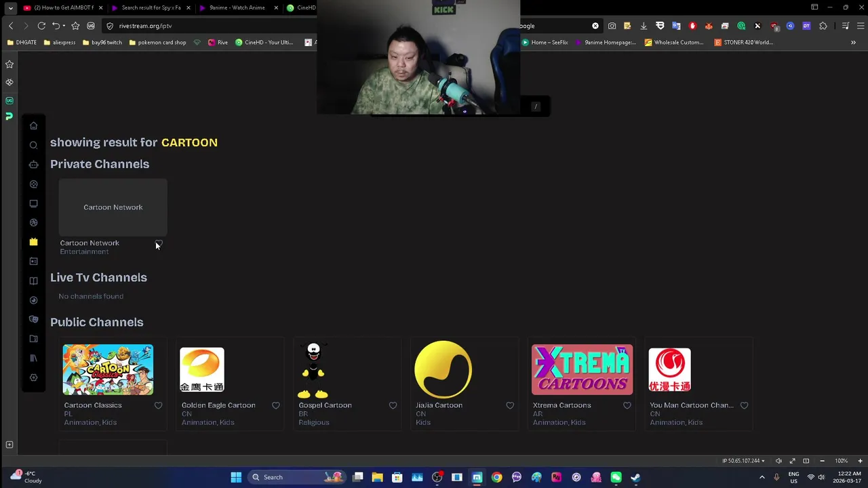Favorite the JiaJia Cartoon channel
This screenshot has height=488, width=868.
510,405
